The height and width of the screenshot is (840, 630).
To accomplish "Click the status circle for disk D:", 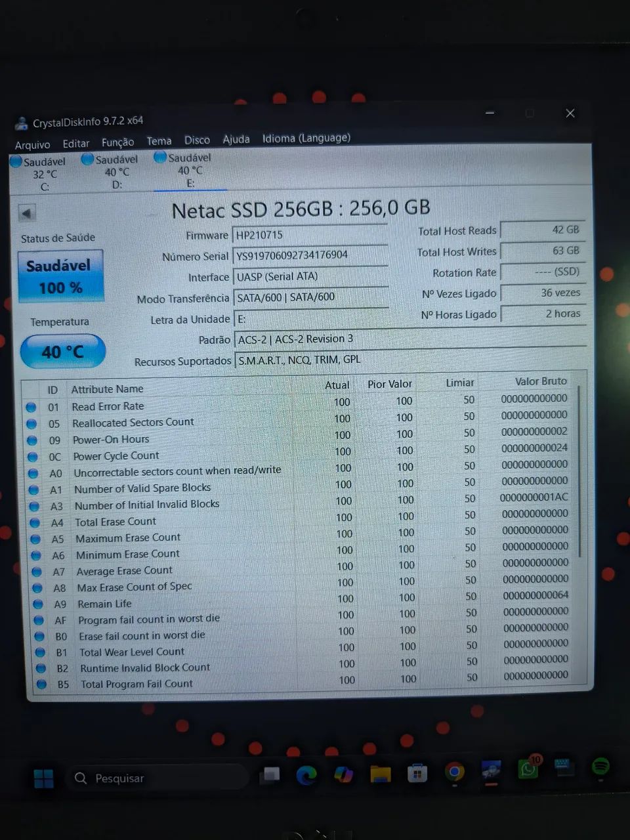I will coord(87,159).
